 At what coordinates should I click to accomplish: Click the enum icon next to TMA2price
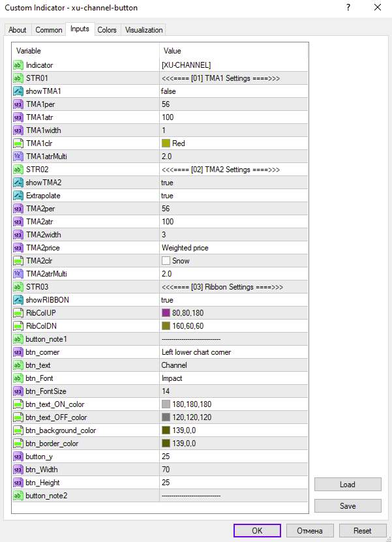pos(18,248)
